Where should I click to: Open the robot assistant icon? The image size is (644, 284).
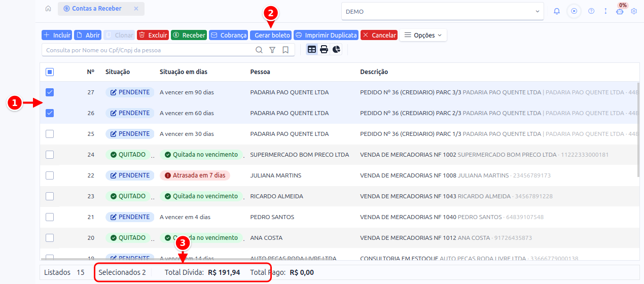(620, 11)
